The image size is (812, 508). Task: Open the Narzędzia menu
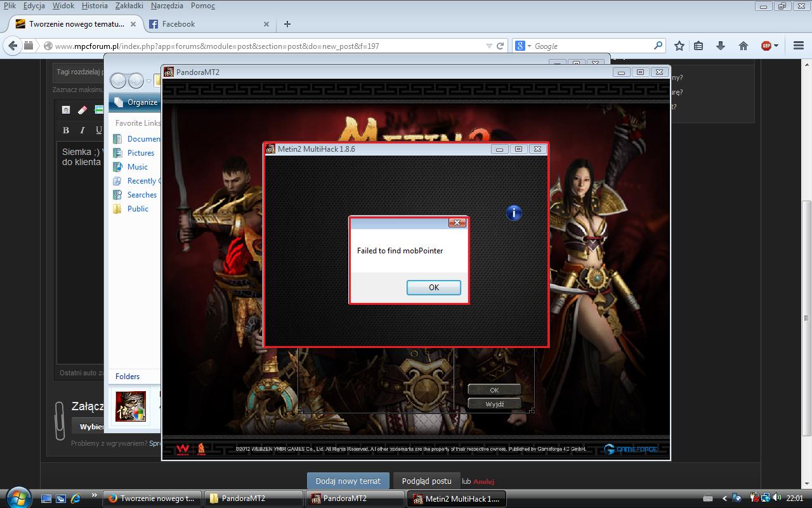167,6
